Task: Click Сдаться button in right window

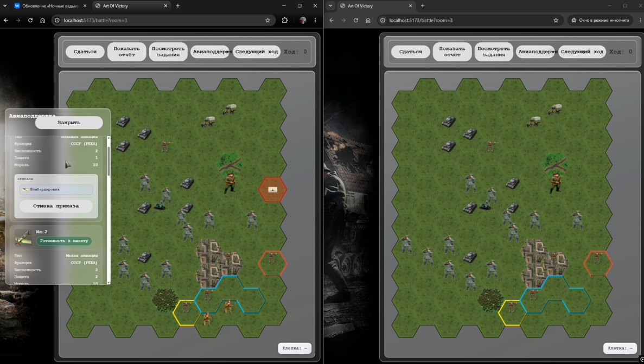Action: pyautogui.click(x=410, y=52)
